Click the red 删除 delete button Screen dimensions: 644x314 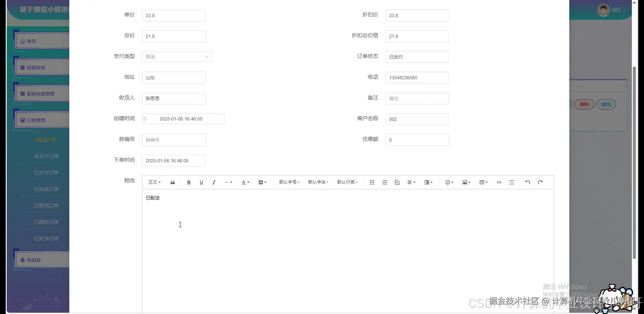coord(584,104)
